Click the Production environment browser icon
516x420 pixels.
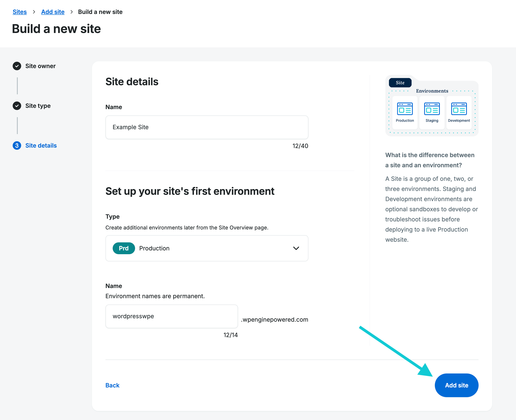point(405,109)
